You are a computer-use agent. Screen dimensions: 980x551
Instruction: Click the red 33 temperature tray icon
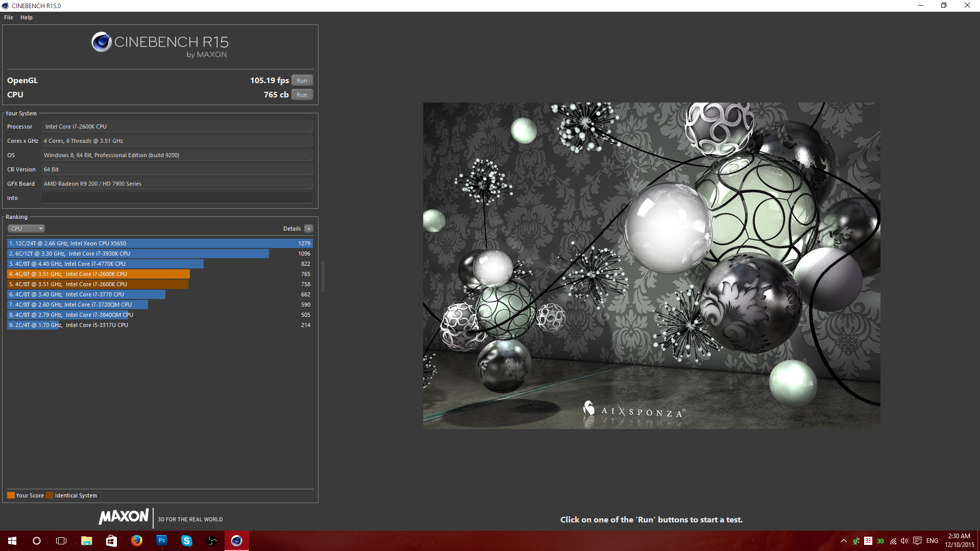[x=868, y=541]
